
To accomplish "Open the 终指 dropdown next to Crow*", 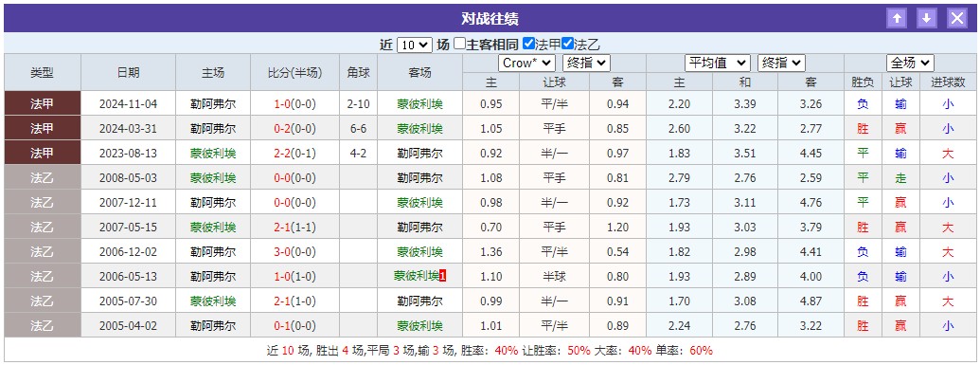I will (586, 63).
